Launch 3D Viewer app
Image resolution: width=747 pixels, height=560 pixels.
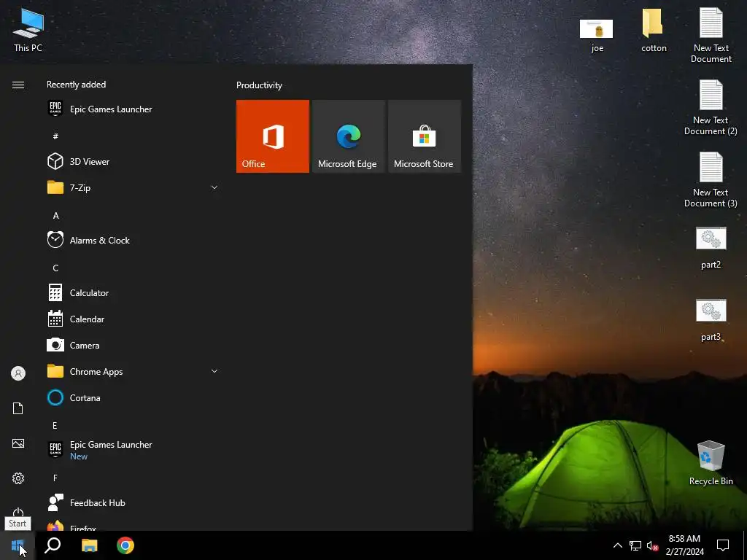(x=133, y=161)
